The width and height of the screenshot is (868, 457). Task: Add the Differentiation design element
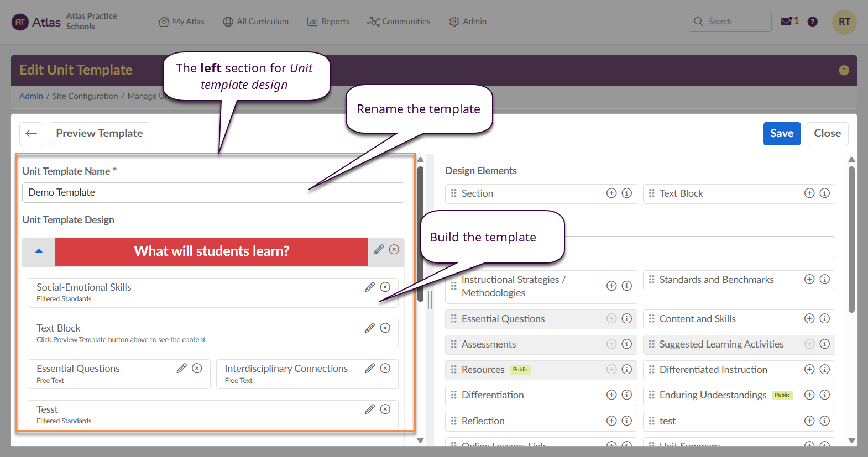coord(611,395)
